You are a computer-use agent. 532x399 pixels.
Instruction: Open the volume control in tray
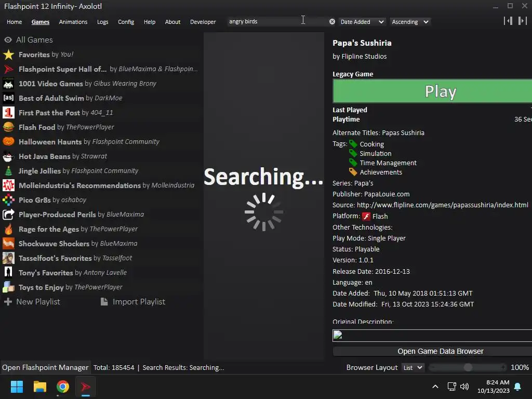click(464, 387)
